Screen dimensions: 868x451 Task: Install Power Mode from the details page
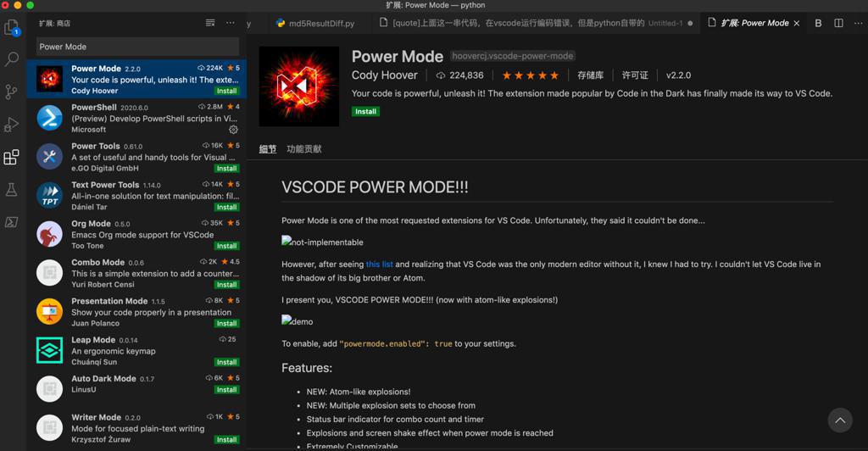click(365, 111)
